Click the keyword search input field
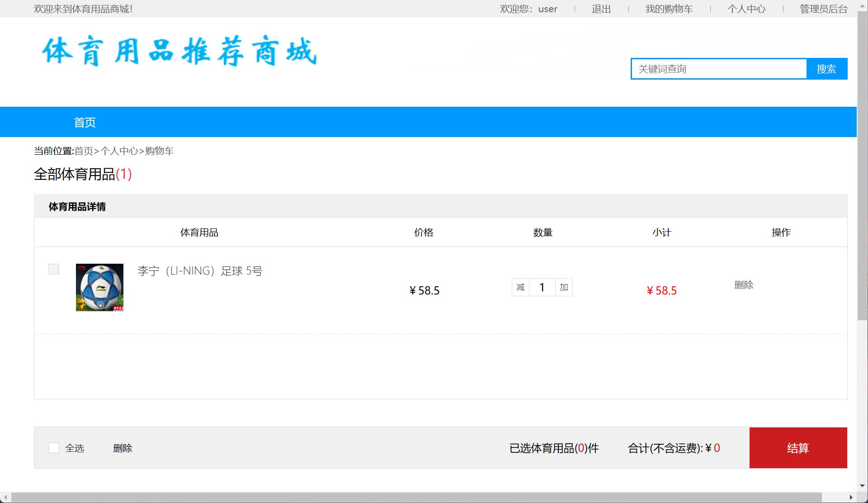Screen dimensions: 868x503 tap(718, 69)
